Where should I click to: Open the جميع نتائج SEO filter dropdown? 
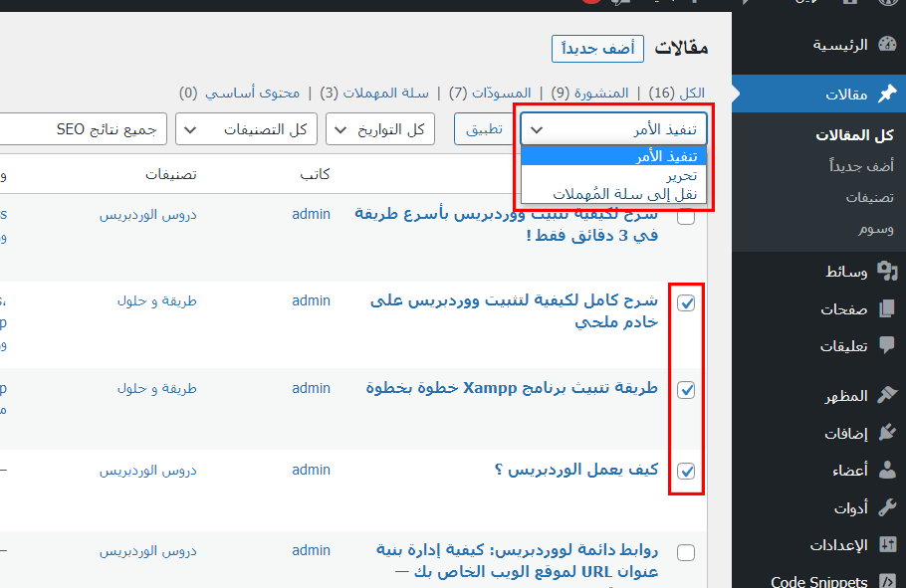pyautogui.click(x=80, y=129)
